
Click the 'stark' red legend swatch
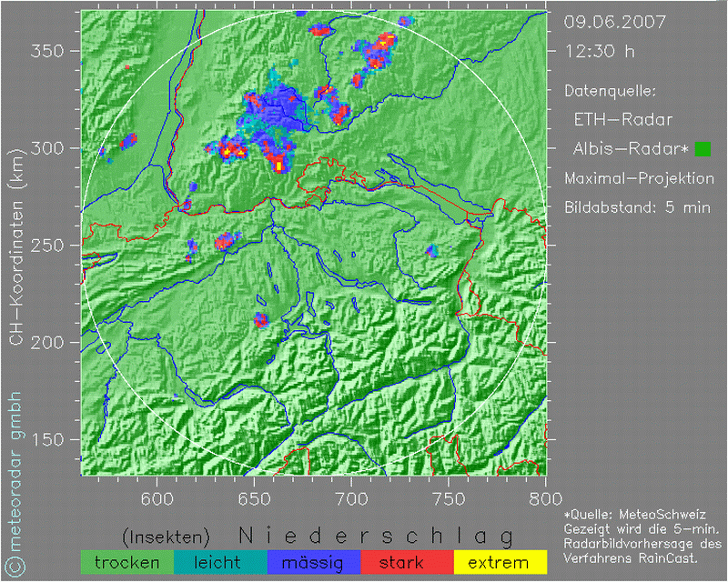point(407,563)
